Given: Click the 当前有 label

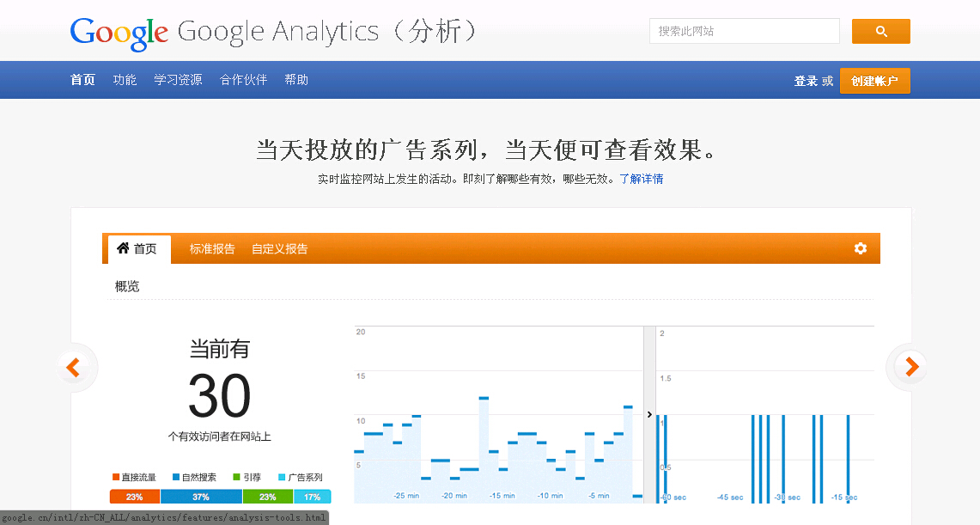Looking at the screenshot, I should (219, 349).
